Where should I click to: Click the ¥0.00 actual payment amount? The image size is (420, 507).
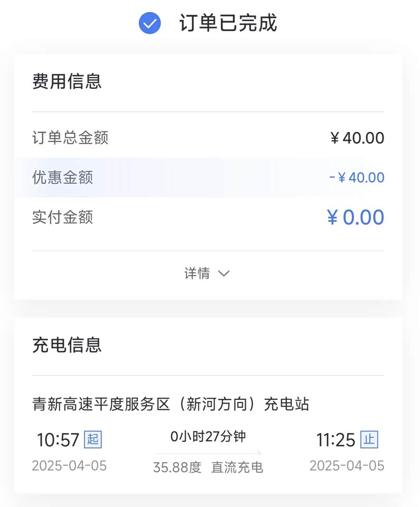356,218
